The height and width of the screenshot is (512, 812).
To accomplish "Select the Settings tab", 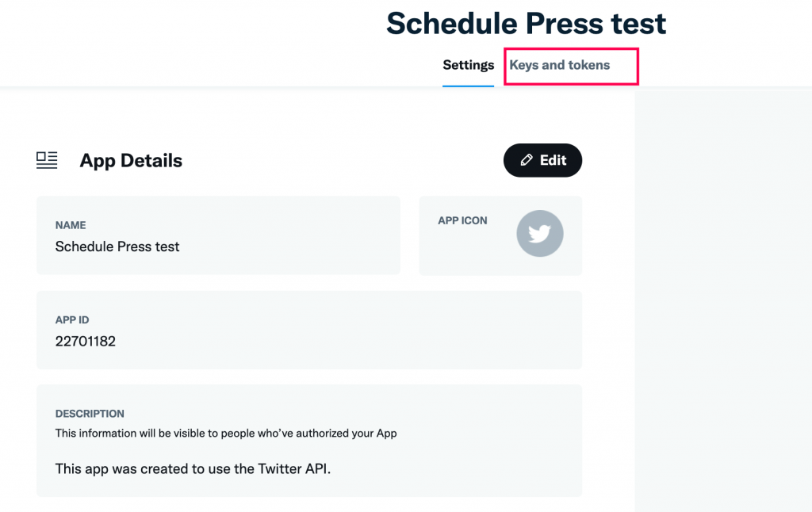I will pos(468,65).
